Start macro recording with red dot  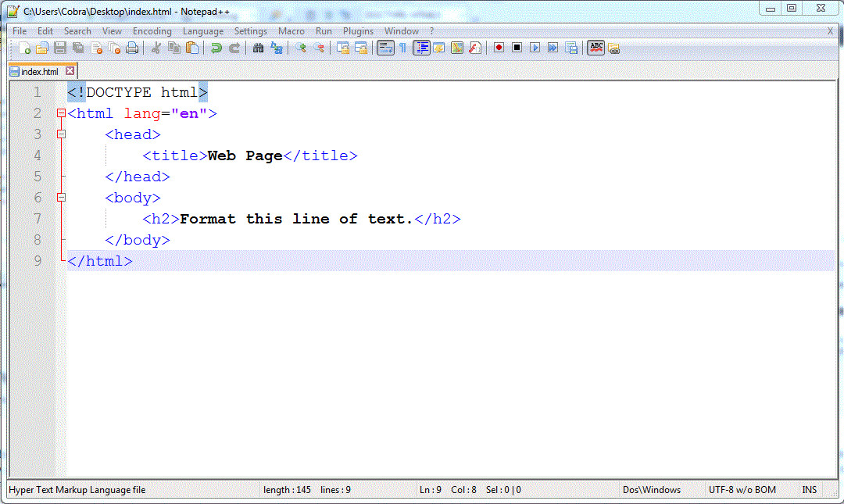tap(499, 48)
